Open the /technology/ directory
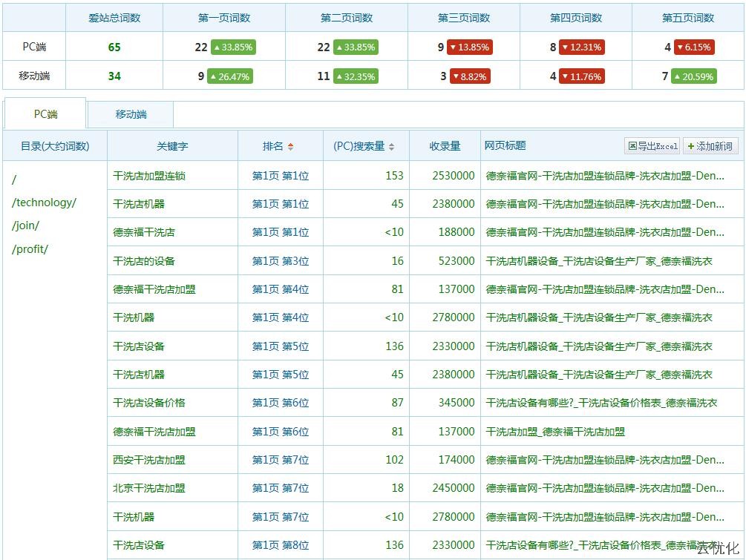746x560 pixels. coord(44,202)
